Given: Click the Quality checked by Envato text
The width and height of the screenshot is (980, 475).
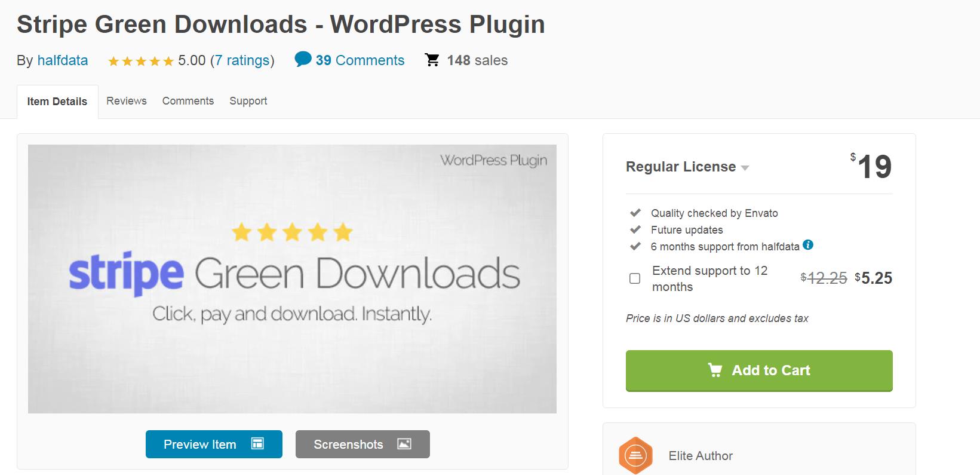Looking at the screenshot, I should click(x=714, y=213).
